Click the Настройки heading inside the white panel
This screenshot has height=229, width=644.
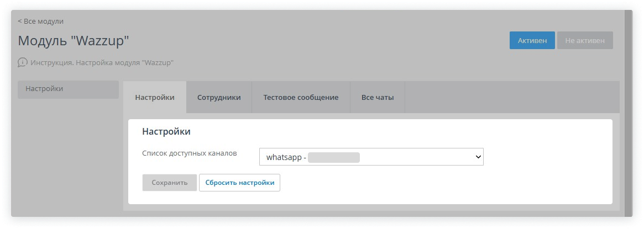[x=166, y=131]
